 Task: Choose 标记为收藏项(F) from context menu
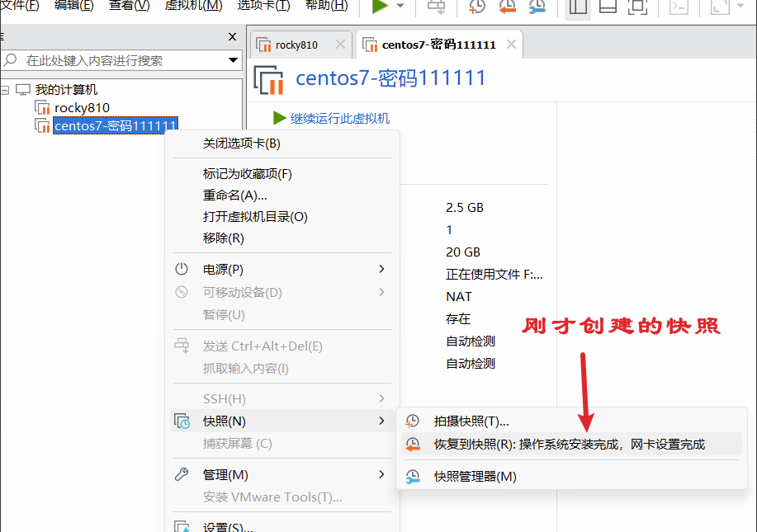(282, 174)
